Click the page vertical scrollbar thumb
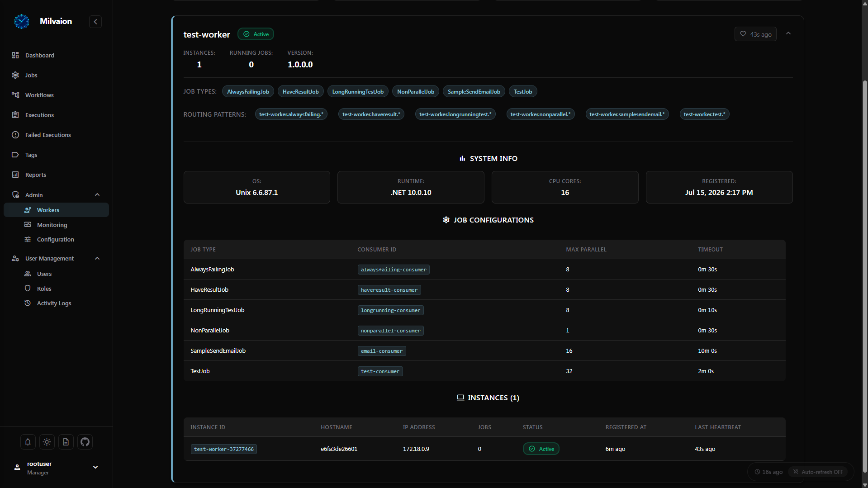Viewport: 868px width, 488px height. (864, 276)
